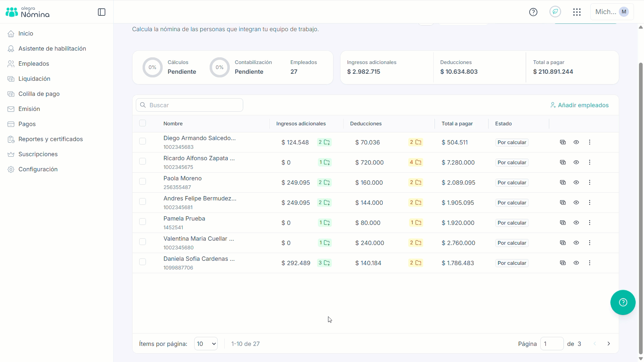Click the vertical scrollbar on the right
Screen dimensions: 644x362
tap(641, 208)
